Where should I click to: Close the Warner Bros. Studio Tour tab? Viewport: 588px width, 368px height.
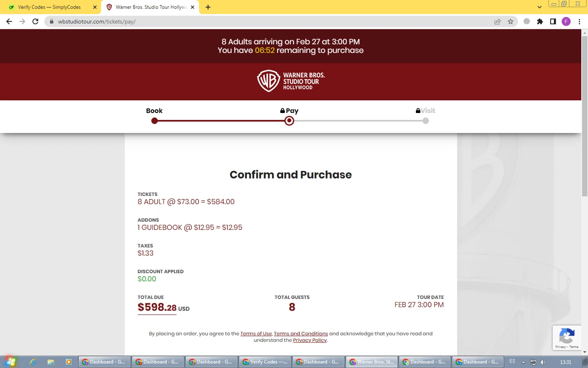(x=192, y=7)
